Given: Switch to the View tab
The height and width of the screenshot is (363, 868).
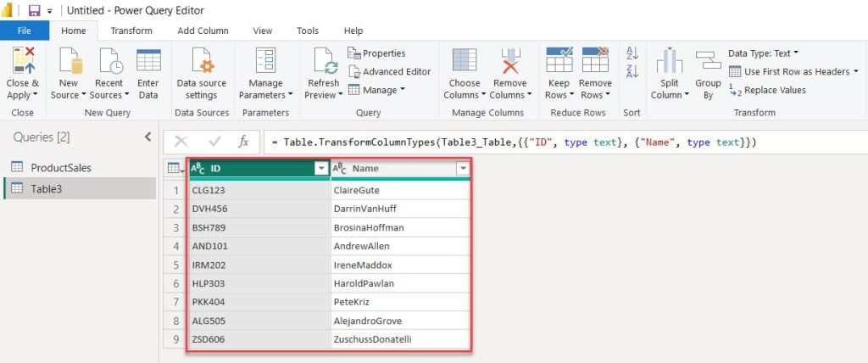Looking at the screenshot, I should click(x=263, y=31).
